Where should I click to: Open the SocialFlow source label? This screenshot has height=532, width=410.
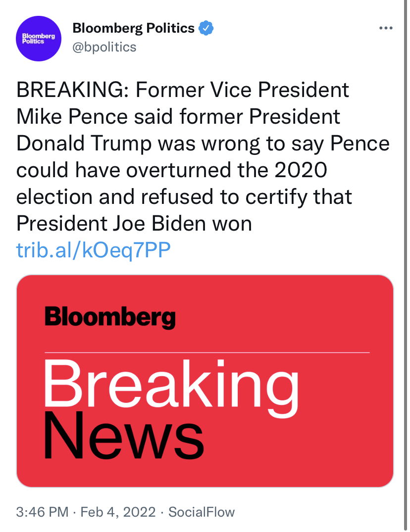(x=202, y=512)
